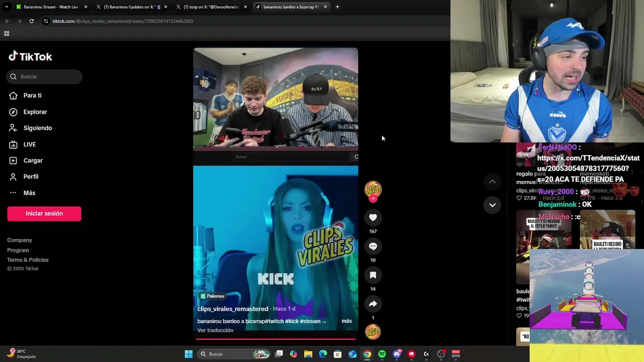Expand the caption with más
This screenshot has width=644, height=362.
pyautogui.click(x=347, y=321)
